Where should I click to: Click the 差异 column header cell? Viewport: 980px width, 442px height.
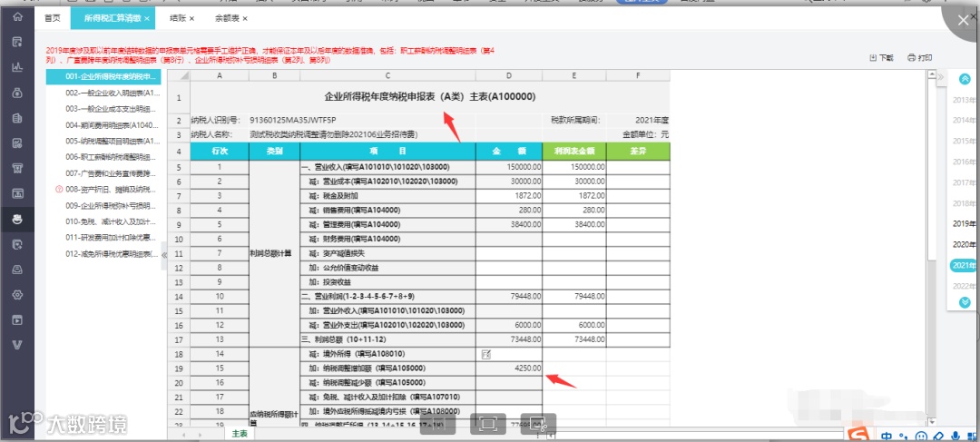pos(638,152)
